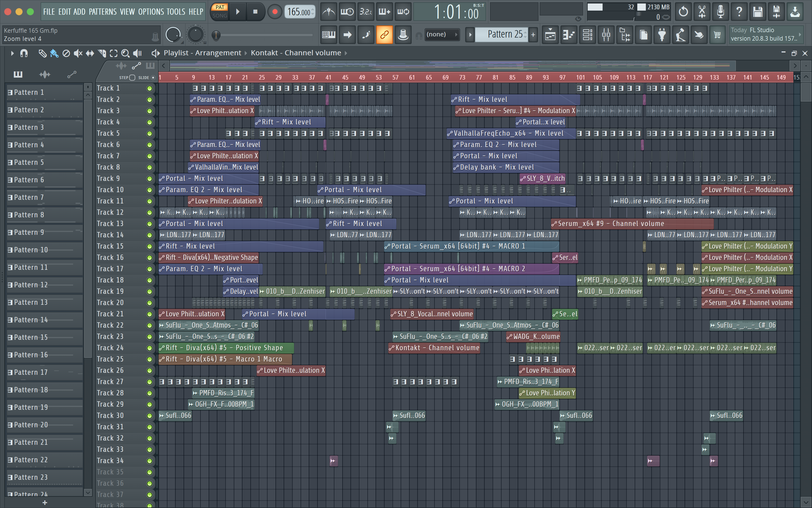Open the OPTIONS menu
The image size is (812, 508).
pyautogui.click(x=151, y=12)
